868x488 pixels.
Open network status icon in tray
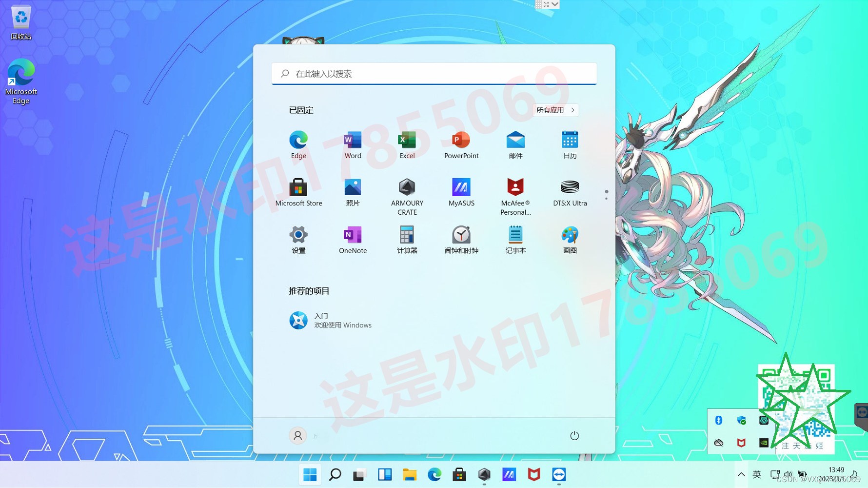pos(775,474)
